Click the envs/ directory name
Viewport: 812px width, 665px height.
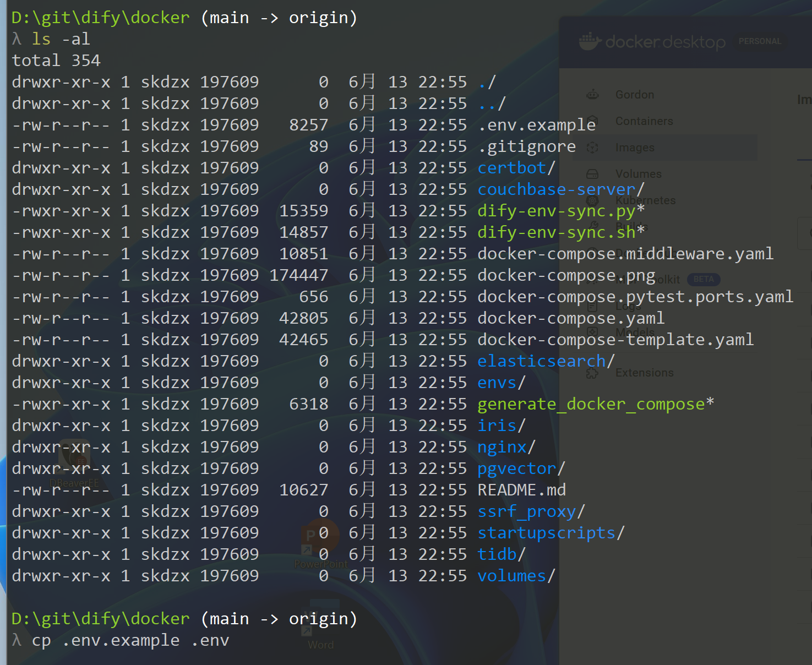502,383
